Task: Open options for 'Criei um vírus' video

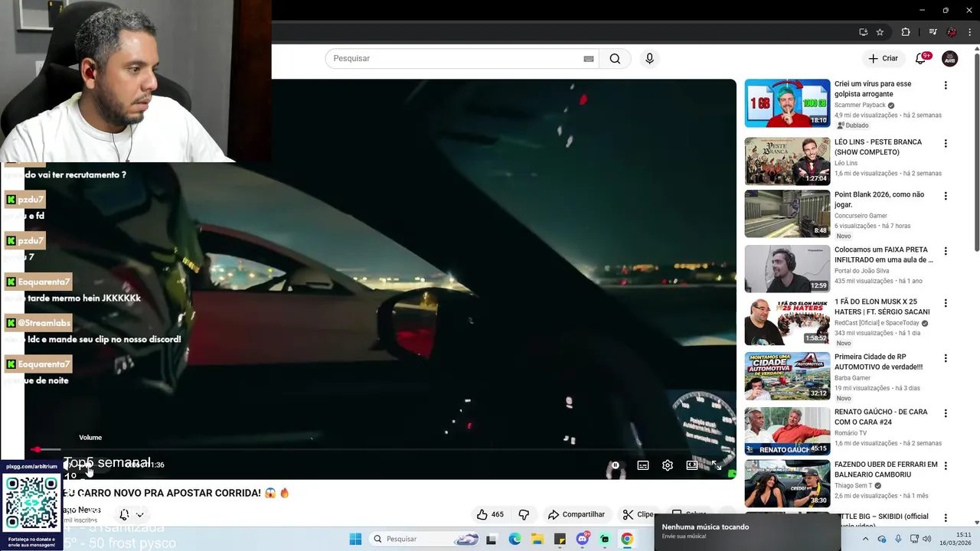Action: tap(946, 86)
